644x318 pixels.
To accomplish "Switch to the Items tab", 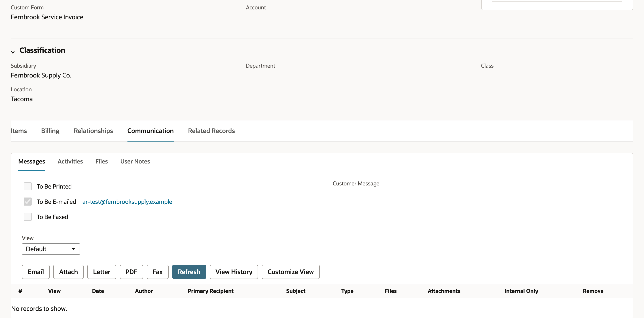I will [19, 131].
